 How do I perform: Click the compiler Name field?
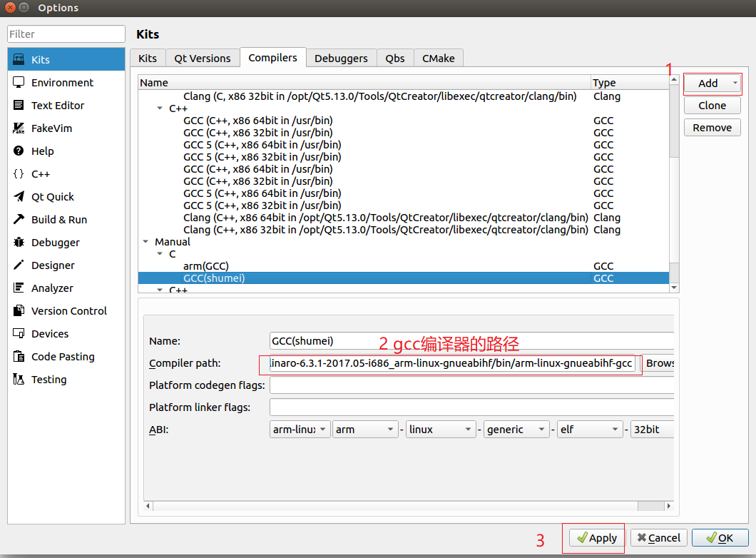pos(471,341)
